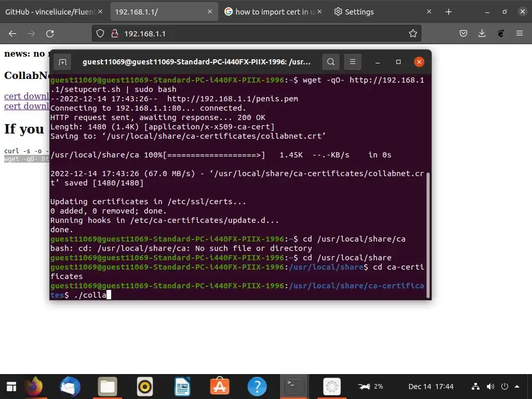
Task: Open the calendar from Dec 14 17:44 clock
Action: [431, 387]
